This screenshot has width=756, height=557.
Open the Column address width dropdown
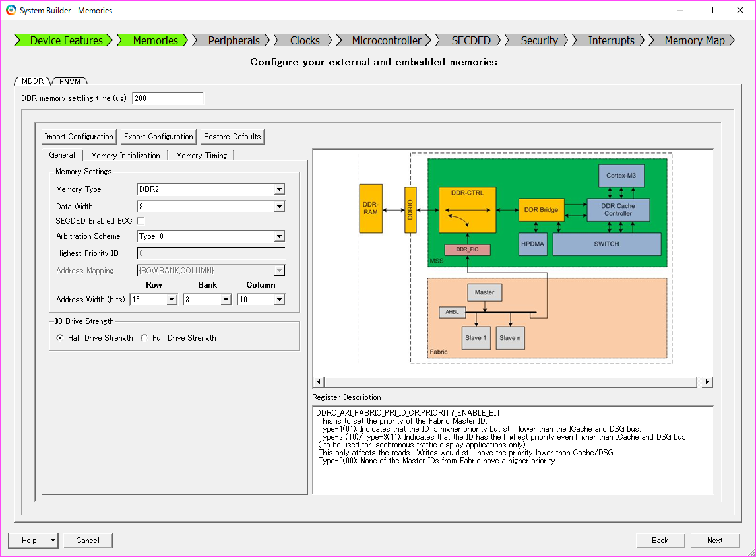[280, 299]
